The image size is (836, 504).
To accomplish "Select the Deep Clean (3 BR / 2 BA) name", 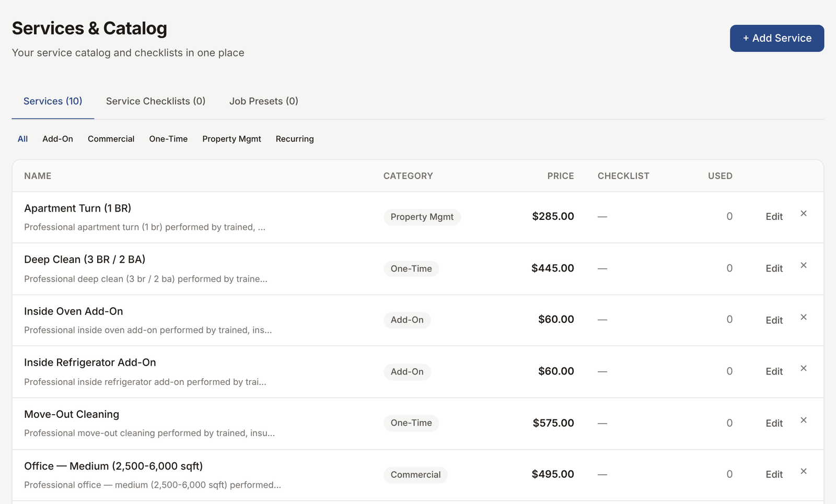I will tap(85, 260).
